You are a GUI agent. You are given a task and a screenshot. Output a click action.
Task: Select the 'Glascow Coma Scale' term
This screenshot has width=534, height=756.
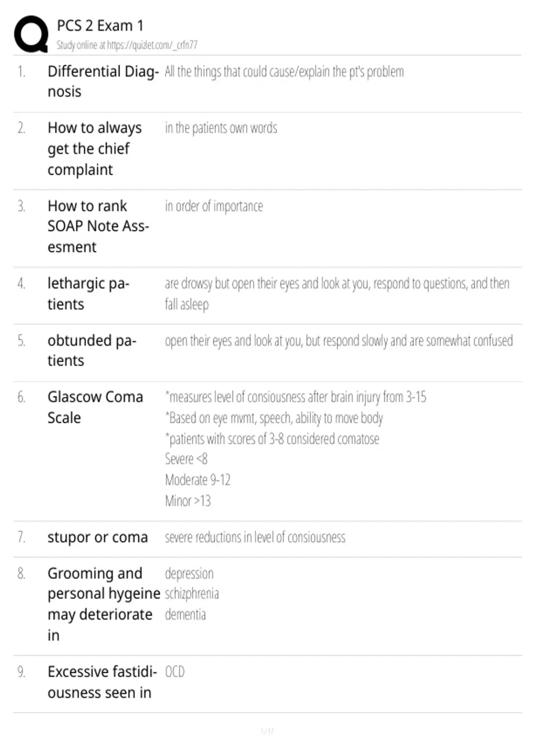pos(95,407)
